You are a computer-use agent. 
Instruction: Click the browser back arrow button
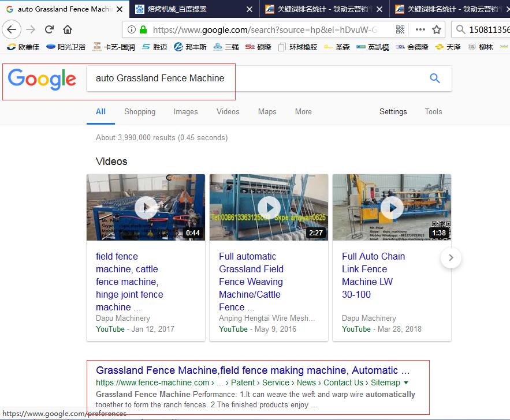coord(12,29)
